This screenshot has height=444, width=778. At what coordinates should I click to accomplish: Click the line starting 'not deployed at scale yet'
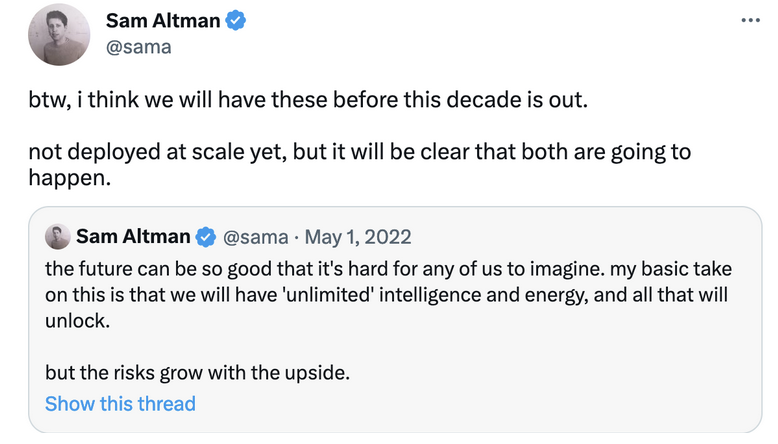(x=359, y=152)
